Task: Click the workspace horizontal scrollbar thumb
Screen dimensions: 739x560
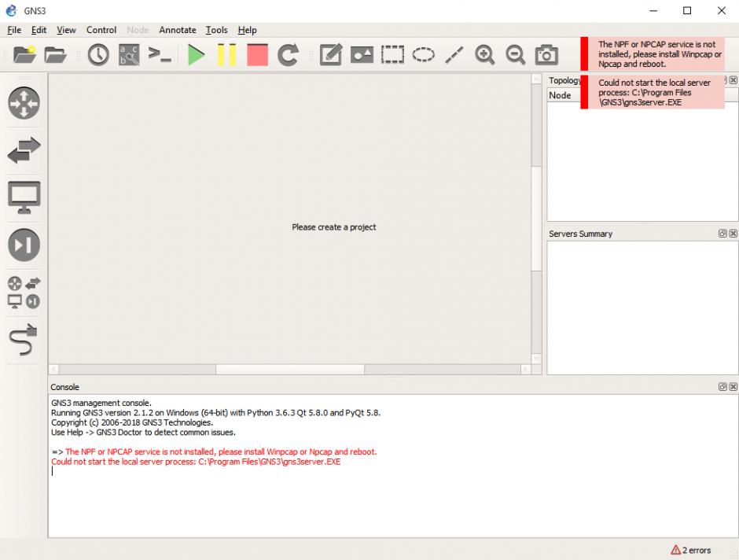Action: 290,369
